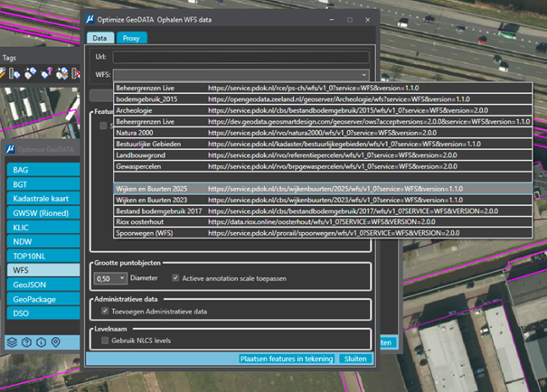547x392 pixels.
Task: Click the tag with orange chevrons icon
Action: coord(62,73)
